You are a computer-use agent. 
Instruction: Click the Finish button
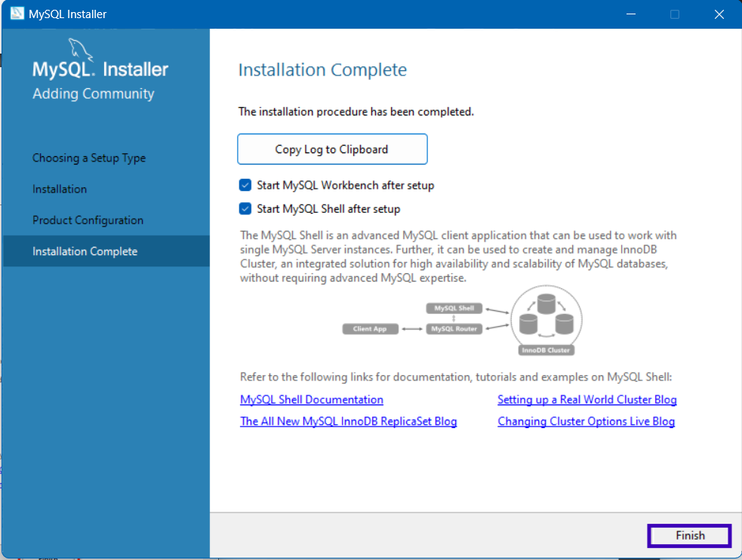[x=689, y=535]
